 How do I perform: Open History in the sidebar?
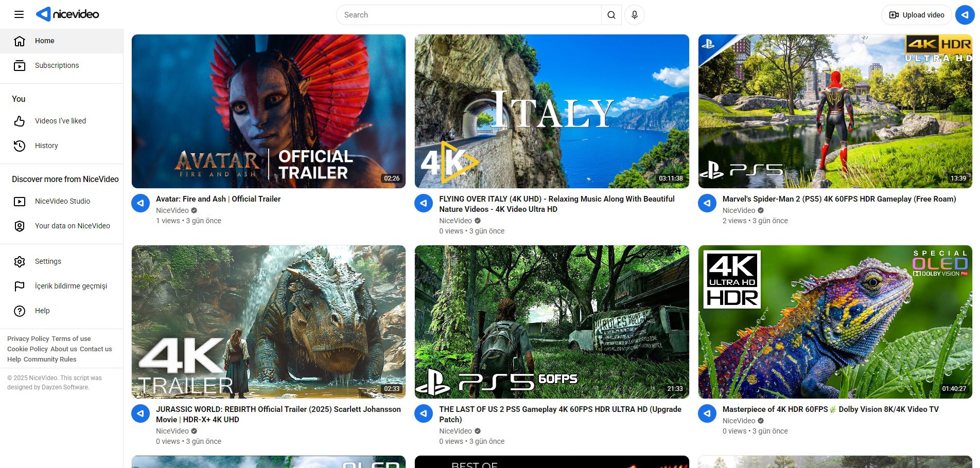tap(62, 146)
